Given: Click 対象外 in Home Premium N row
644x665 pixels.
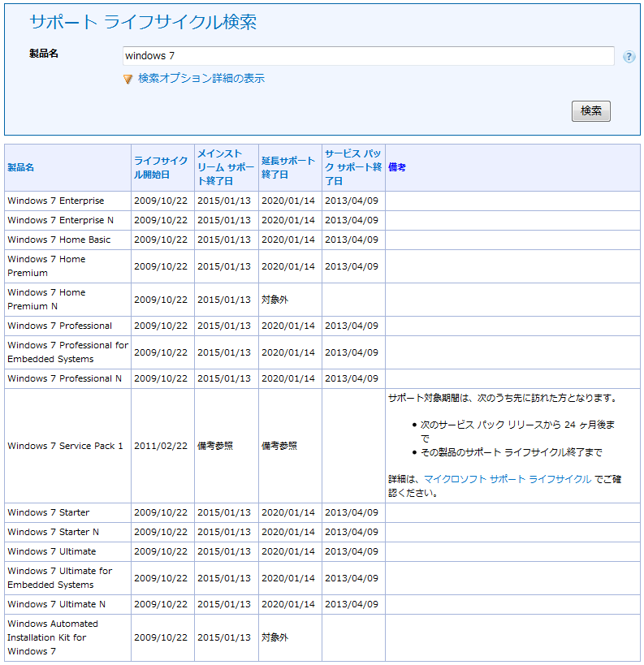Looking at the screenshot, I should click(x=274, y=300).
